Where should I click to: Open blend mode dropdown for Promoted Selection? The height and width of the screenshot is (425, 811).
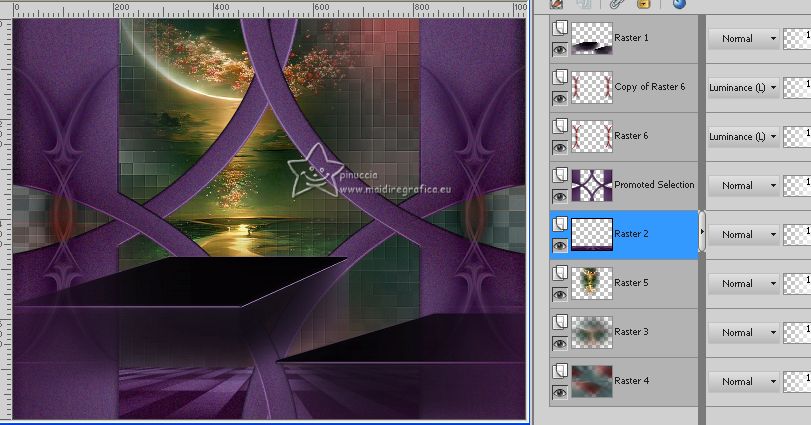coord(743,186)
